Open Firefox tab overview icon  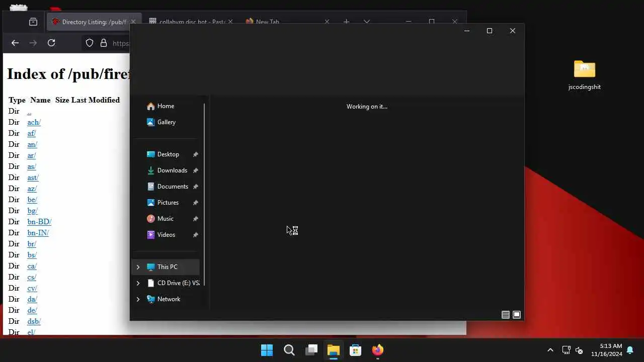[x=33, y=22]
